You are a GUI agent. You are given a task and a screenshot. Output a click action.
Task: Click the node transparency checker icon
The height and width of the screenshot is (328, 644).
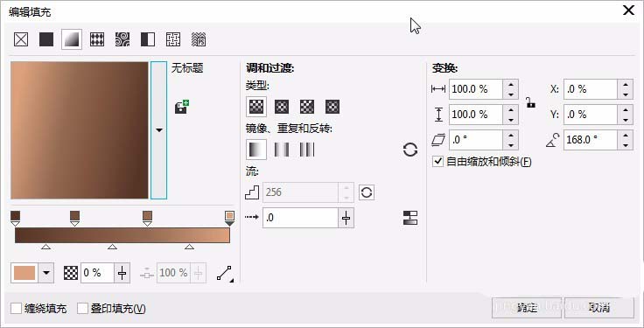click(x=71, y=273)
